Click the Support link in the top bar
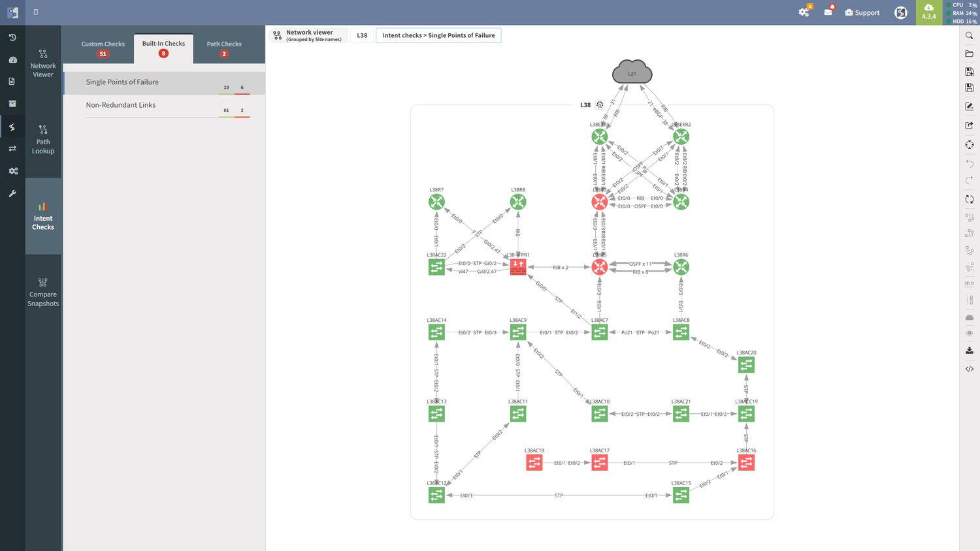The image size is (980, 551). (862, 12)
